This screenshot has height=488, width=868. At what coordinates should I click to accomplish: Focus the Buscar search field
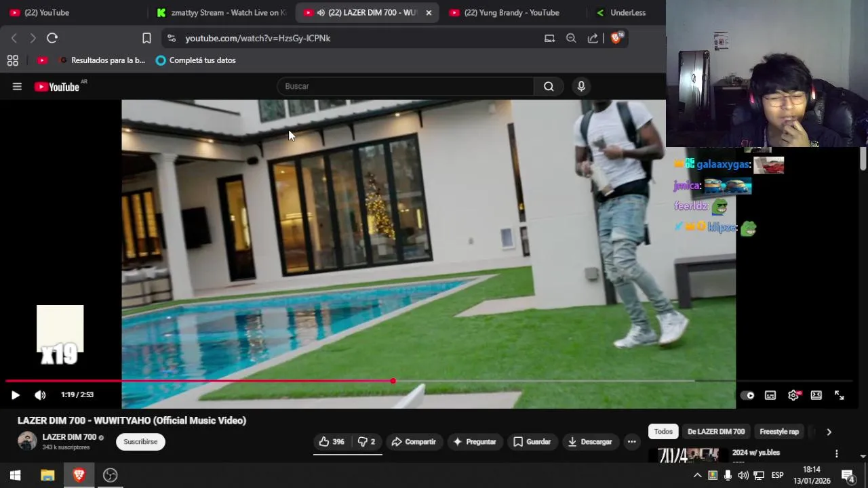point(406,86)
